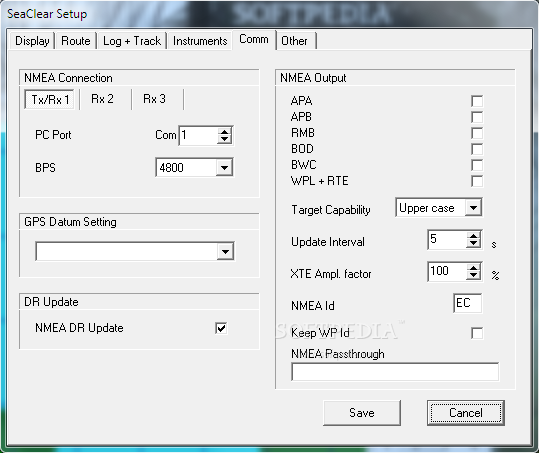The height and width of the screenshot is (453, 539).
Task: Decrease the Update Interval value
Action: pyautogui.click(x=474, y=243)
